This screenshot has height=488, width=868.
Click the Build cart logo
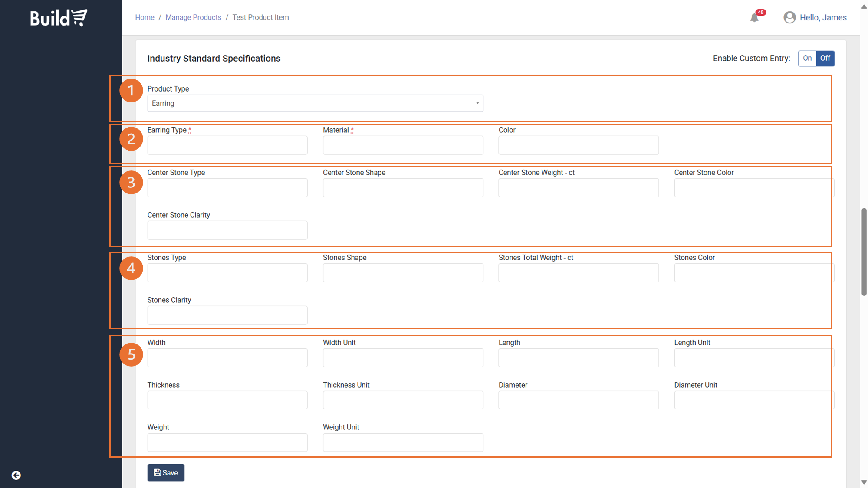point(59,18)
